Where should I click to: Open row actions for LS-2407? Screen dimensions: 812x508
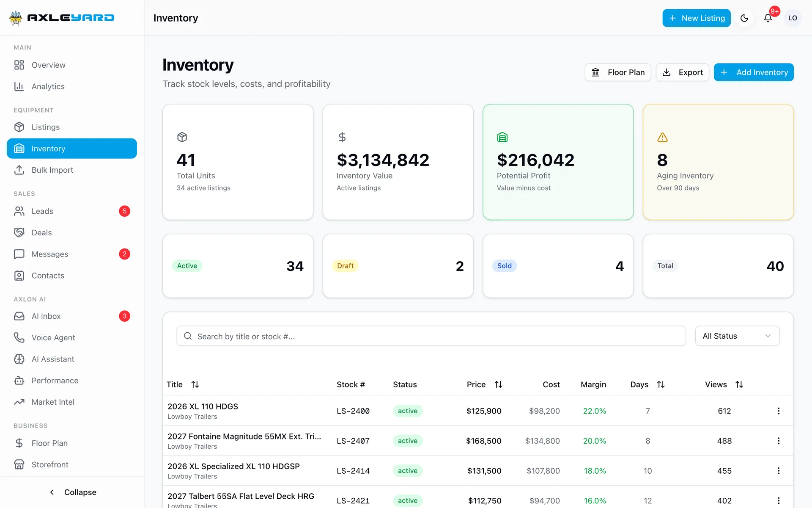[x=779, y=441]
